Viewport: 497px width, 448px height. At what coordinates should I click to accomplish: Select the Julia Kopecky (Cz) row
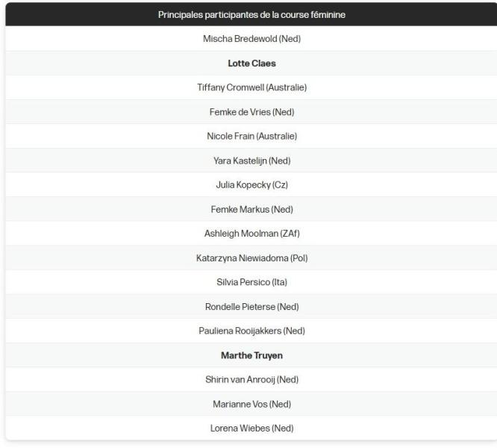point(251,185)
